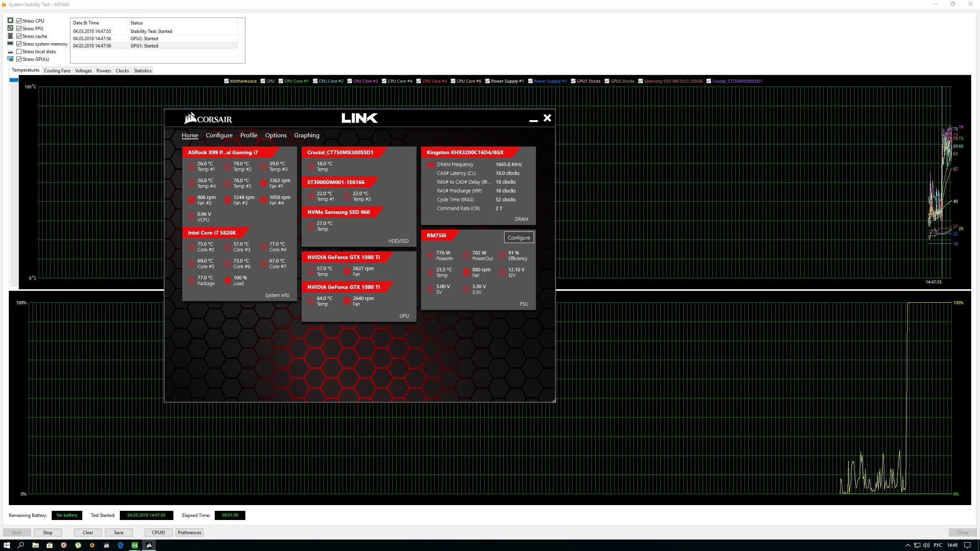Click the DRAM Frequency memory icon

[431, 165]
